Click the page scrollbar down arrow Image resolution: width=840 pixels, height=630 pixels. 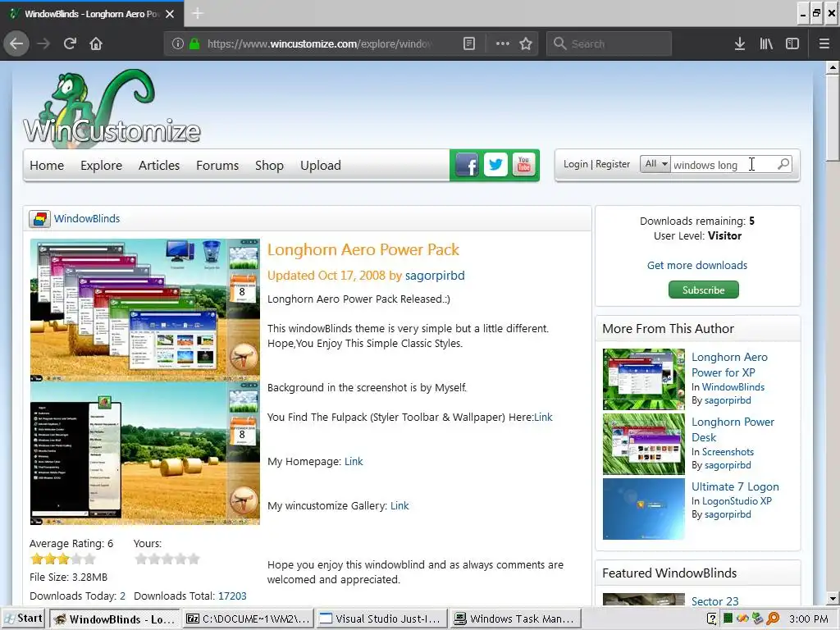click(832, 598)
